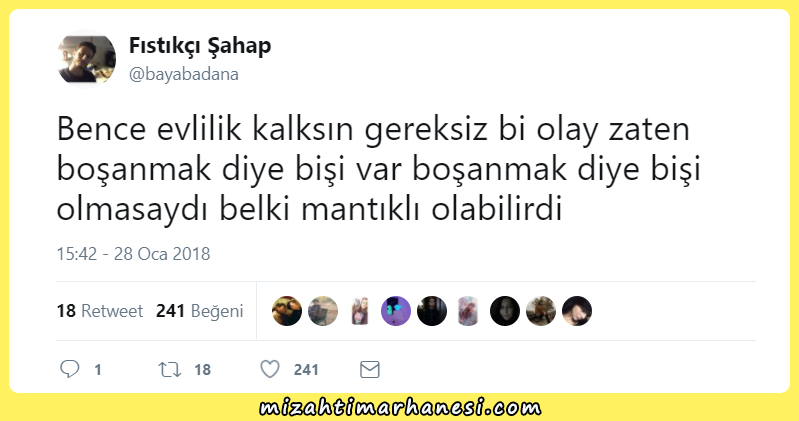Open the @bayabadana handle link
799x421 pixels.
click(183, 74)
